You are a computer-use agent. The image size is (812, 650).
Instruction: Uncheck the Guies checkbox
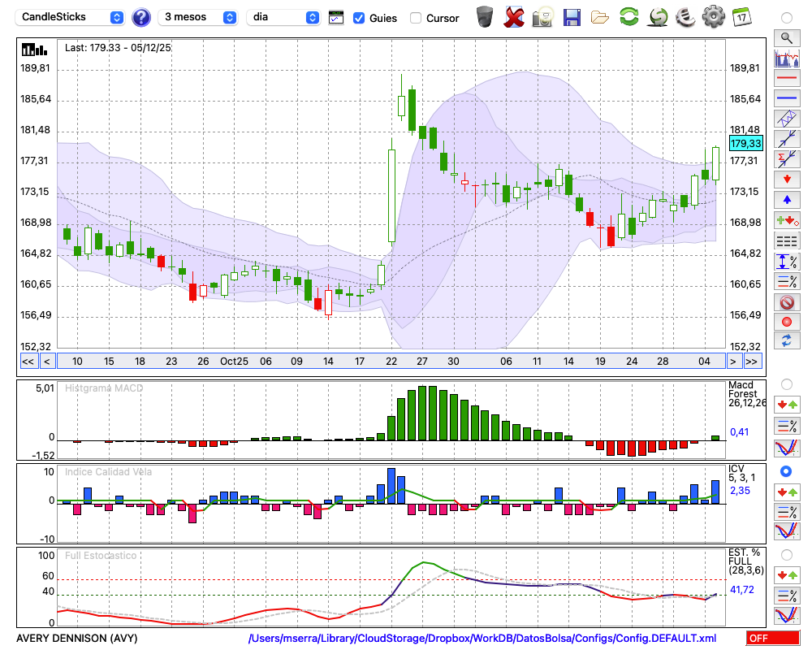359,18
